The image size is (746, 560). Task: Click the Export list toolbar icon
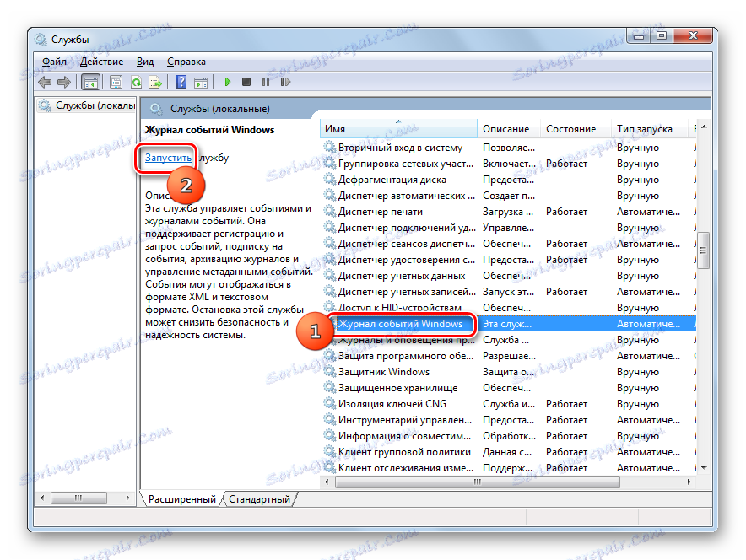(155, 83)
